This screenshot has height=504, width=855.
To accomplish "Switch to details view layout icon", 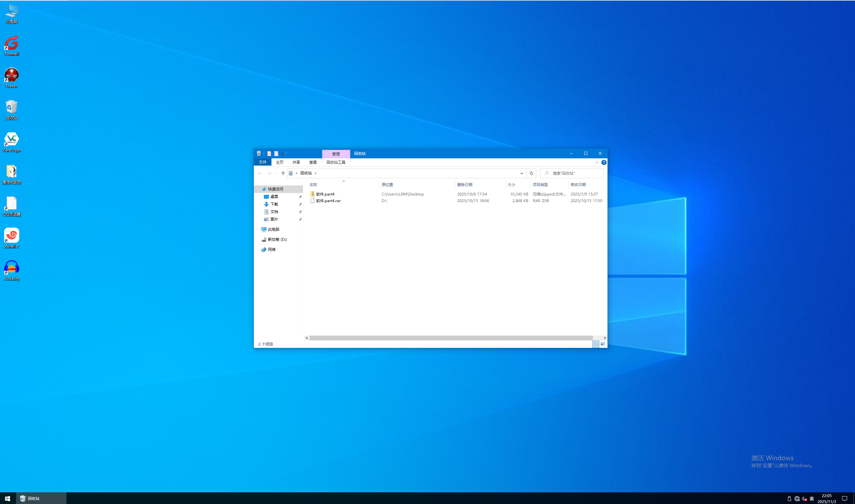I will pos(596,344).
